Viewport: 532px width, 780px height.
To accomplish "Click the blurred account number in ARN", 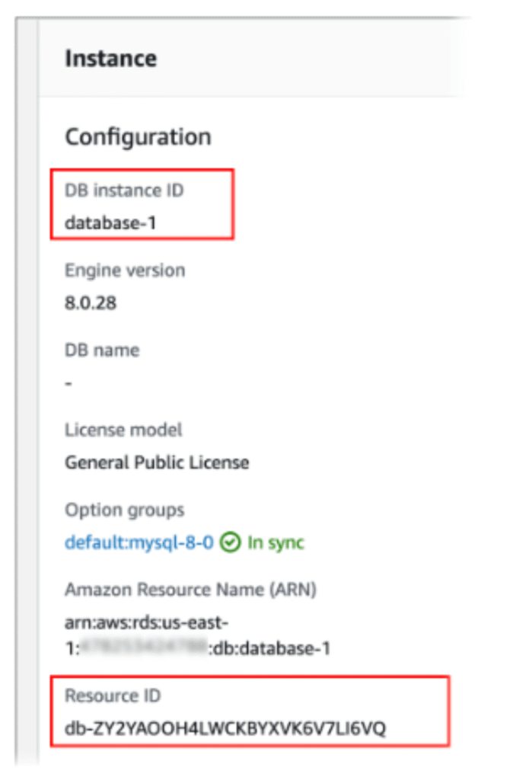I will coord(143,648).
